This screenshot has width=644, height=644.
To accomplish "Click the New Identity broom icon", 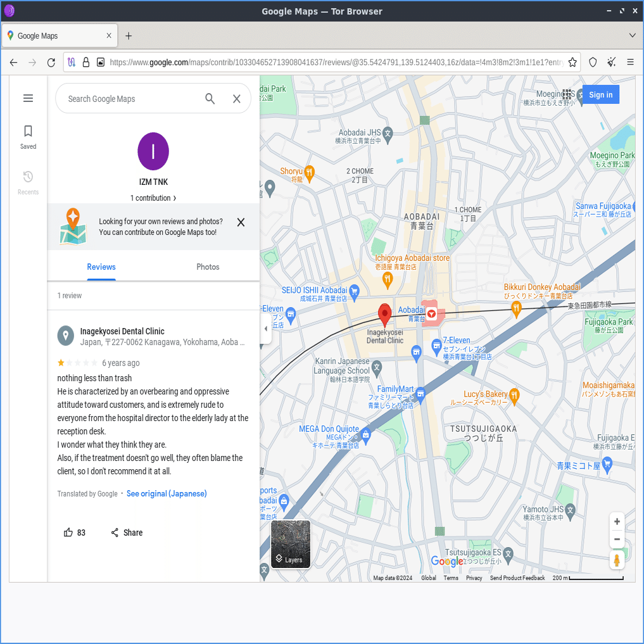I will (612, 63).
